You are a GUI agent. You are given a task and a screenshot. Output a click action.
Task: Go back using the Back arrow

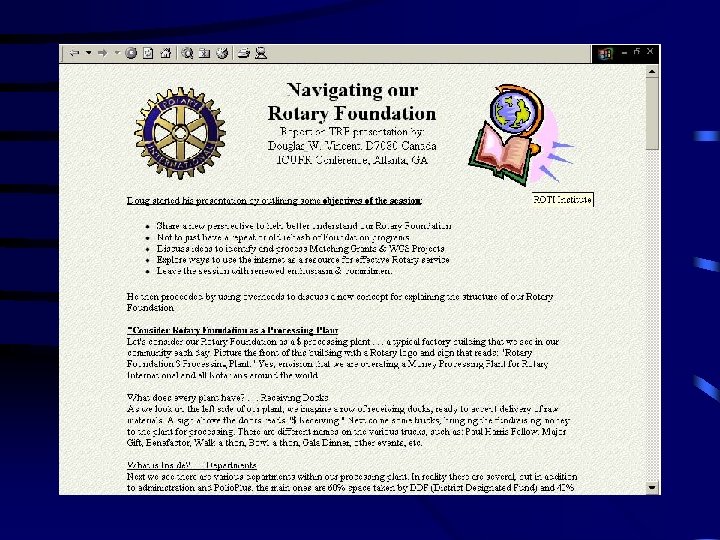pos(74,53)
